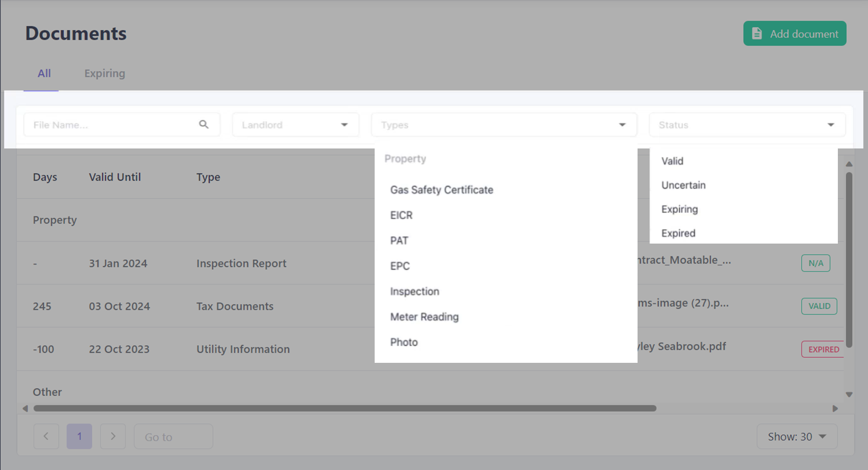This screenshot has height=470, width=868.
Task: Click the previous page arrow icon
Action: [46, 436]
